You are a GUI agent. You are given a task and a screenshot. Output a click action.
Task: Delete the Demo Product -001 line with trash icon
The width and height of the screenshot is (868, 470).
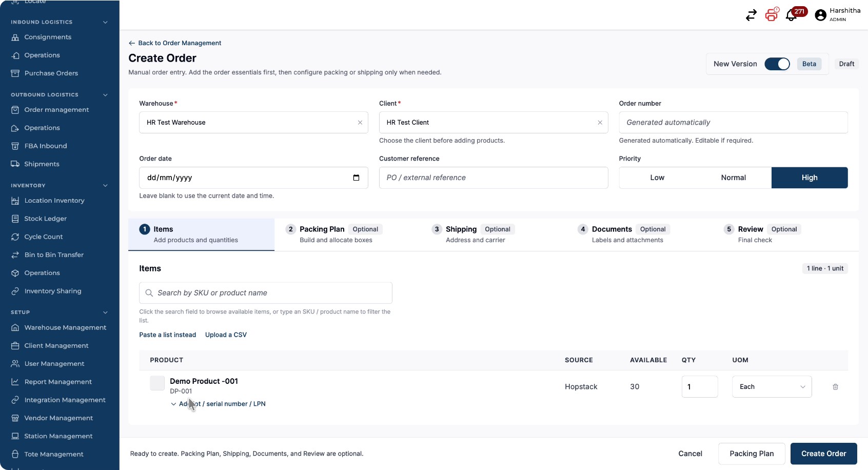(835, 387)
